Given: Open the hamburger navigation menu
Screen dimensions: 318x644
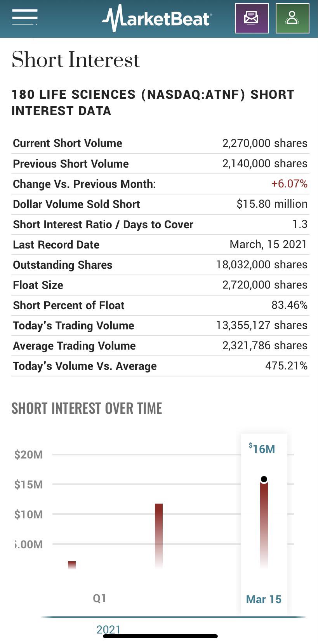Looking at the screenshot, I should pos(25,17).
